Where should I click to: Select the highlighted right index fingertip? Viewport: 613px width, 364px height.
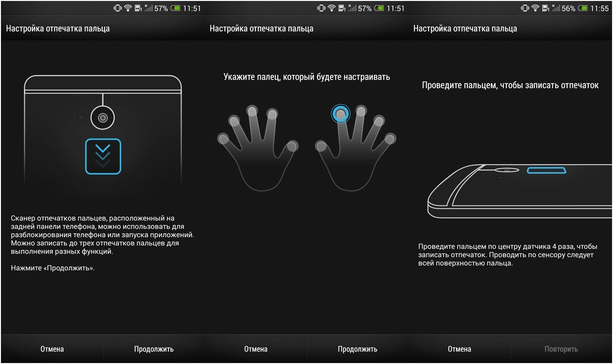[x=340, y=114]
